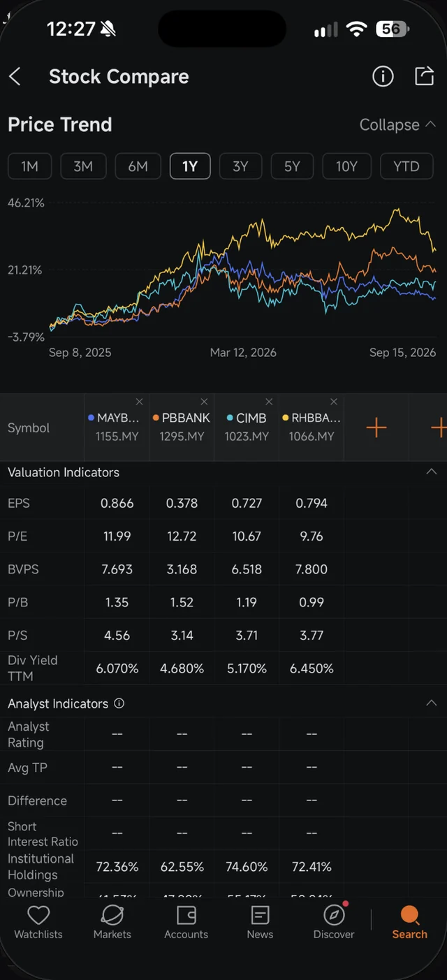The height and width of the screenshot is (980, 447).
Task: Open RHBBA 1066.MY column header
Action: [x=312, y=427]
